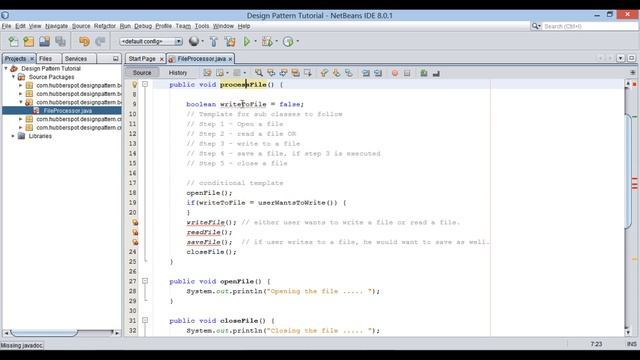Click the Build Project hammer icon
This screenshot has height=360, width=640.
tap(213, 41)
